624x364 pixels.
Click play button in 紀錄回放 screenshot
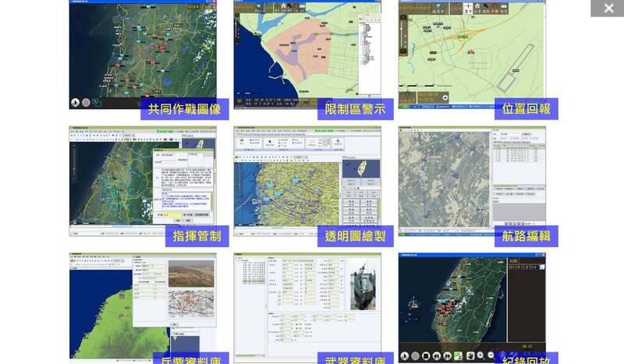[404, 356]
